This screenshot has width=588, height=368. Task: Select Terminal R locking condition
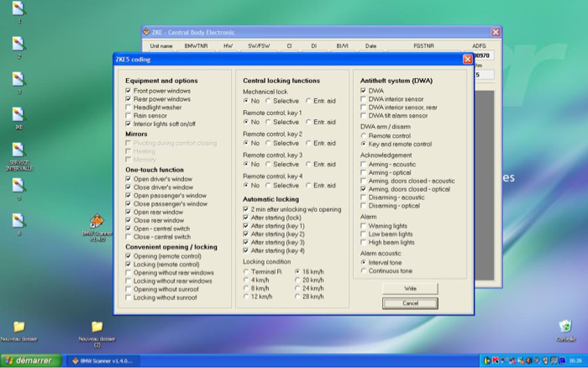point(246,271)
